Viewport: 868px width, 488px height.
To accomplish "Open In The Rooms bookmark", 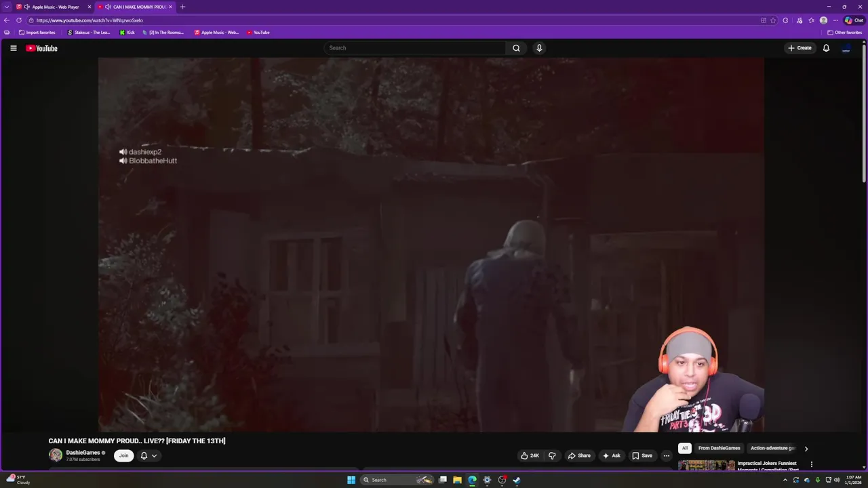I will pyautogui.click(x=163, y=33).
